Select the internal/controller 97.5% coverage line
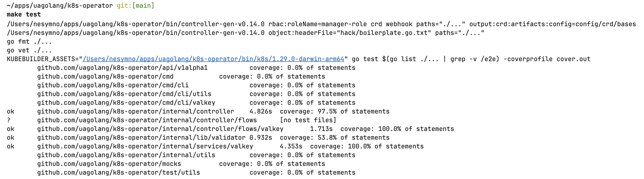 pyautogui.click(x=198, y=112)
